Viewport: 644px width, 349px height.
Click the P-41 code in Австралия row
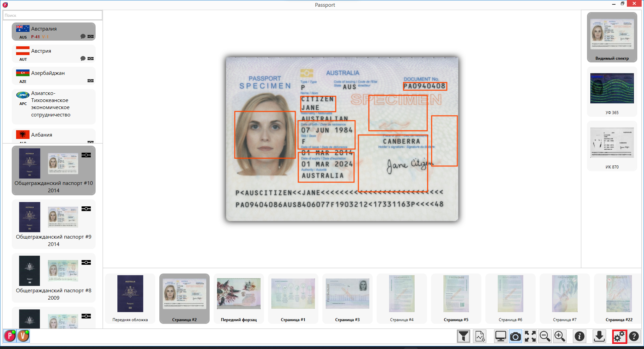pyautogui.click(x=36, y=37)
